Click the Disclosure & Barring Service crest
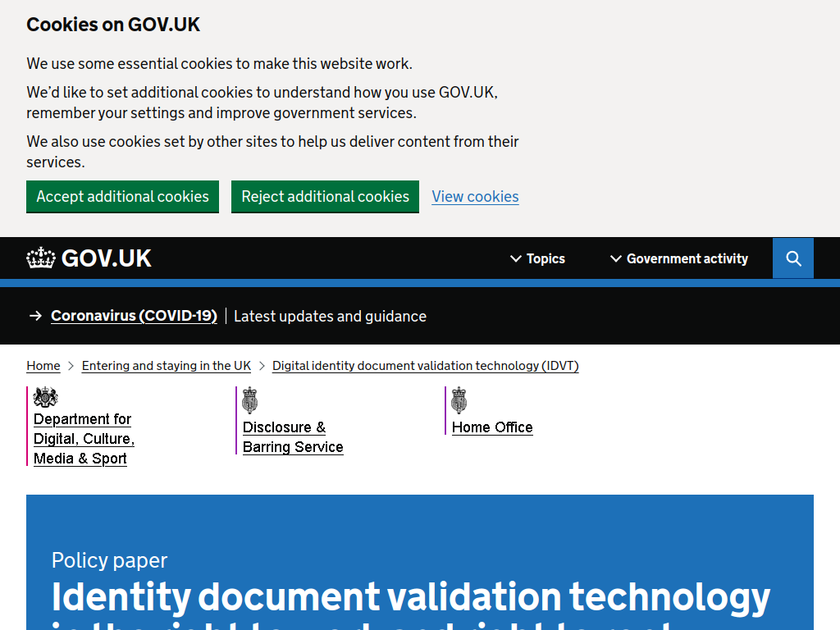Viewport: 840px width, 630px height. point(249,400)
